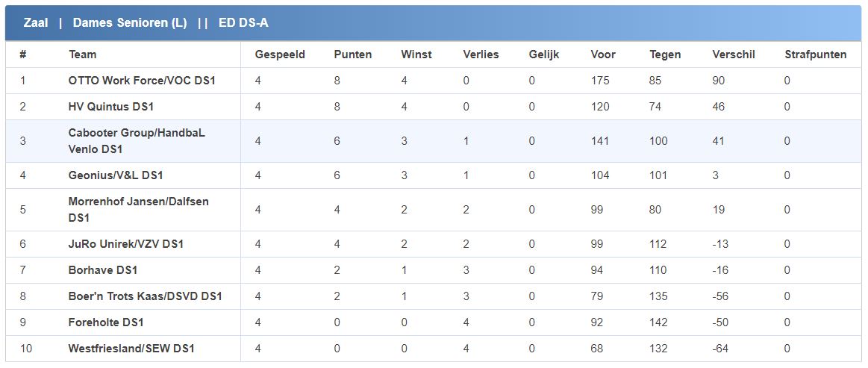Click the Strafpunten column header
Viewport: 868px width, 368px height.
[x=816, y=54]
